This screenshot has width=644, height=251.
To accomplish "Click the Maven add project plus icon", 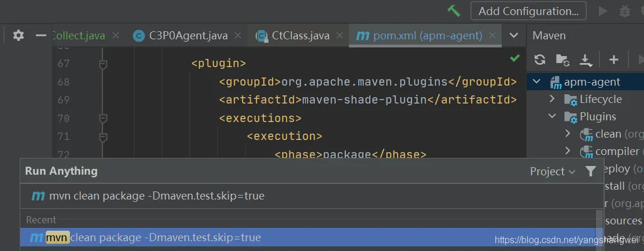I will coord(614,59).
